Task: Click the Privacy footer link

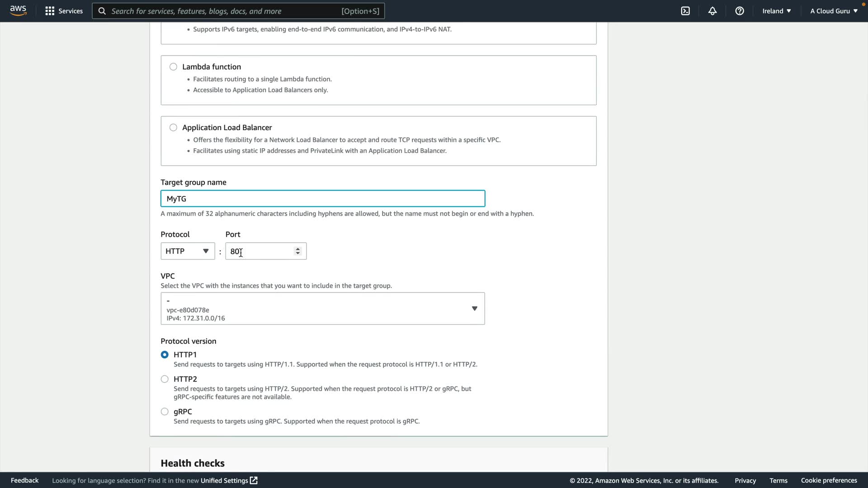Action: tap(745, 480)
